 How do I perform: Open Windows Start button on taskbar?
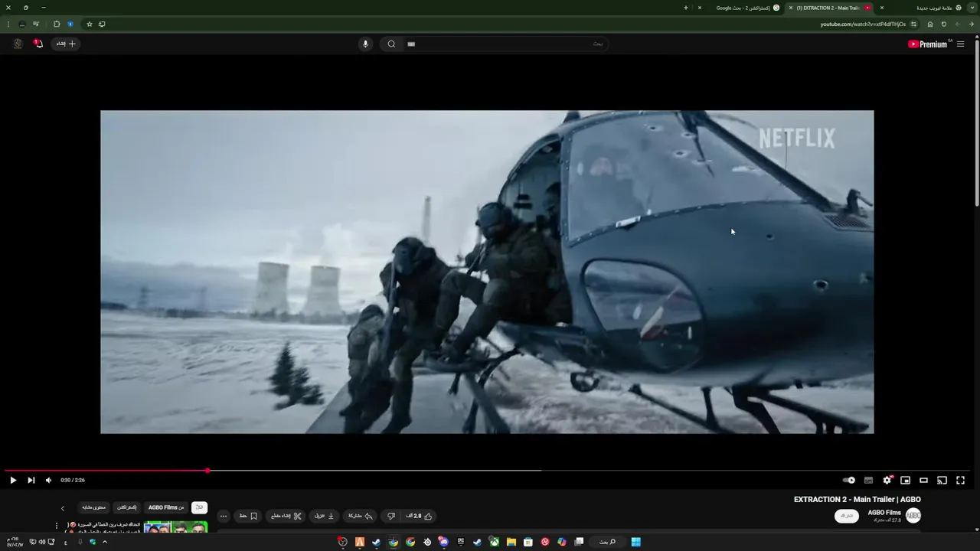click(x=635, y=542)
